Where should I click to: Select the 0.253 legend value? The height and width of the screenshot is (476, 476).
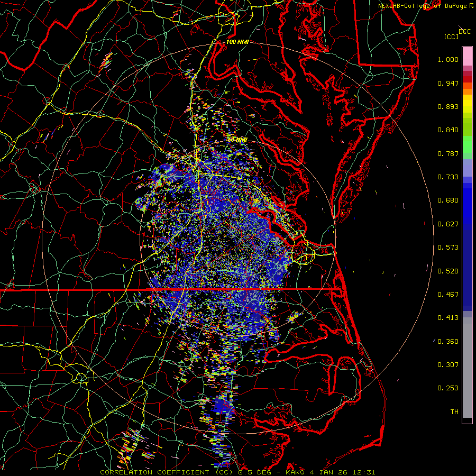click(x=448, y=388)
